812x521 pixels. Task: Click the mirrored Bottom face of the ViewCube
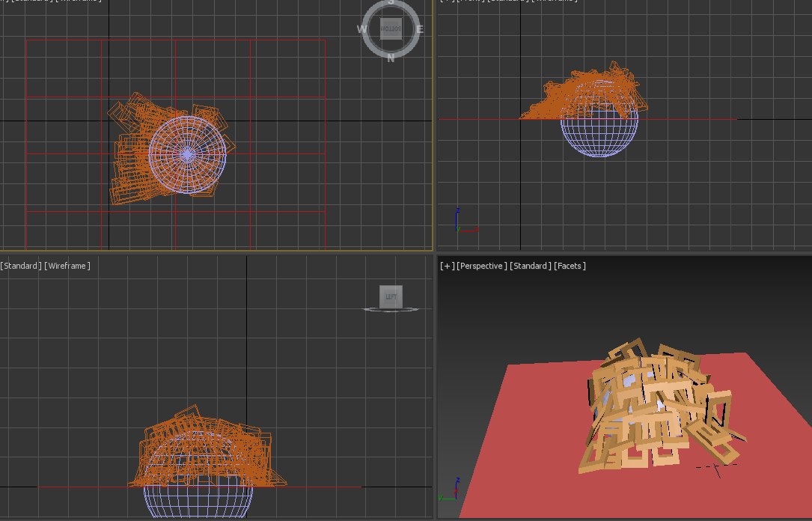(391, 28)
